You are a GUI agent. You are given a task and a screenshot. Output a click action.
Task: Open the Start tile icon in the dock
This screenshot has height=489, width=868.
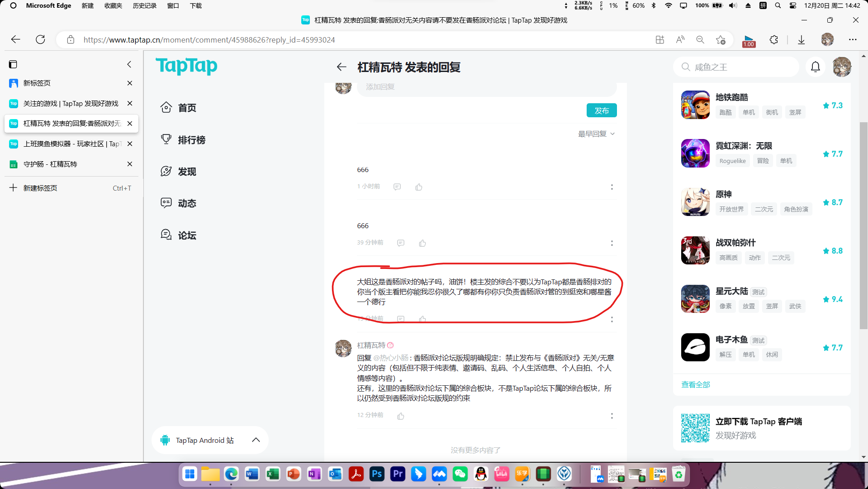click(190, 474)
